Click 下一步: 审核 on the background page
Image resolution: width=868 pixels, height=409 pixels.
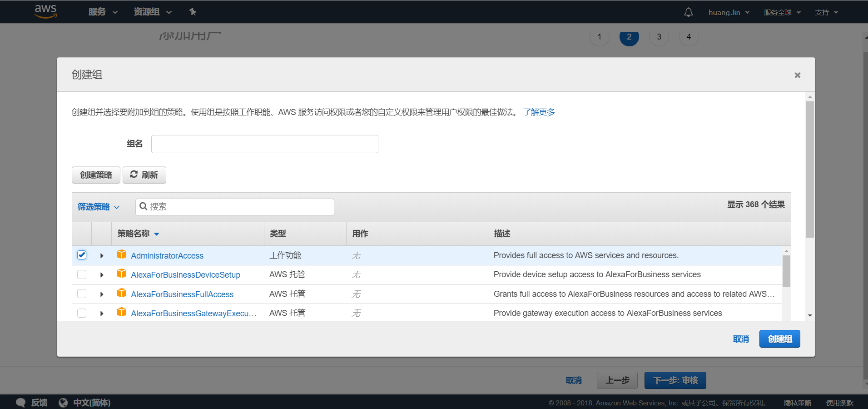coord(675,380)
